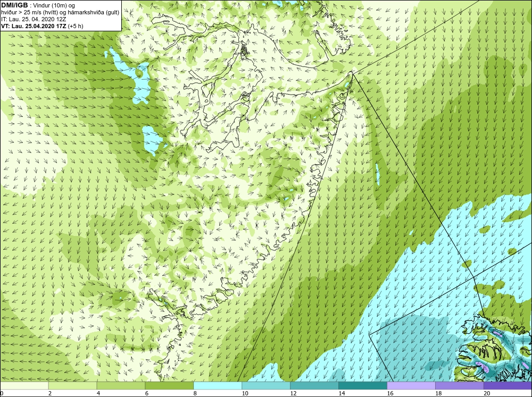Click the 16–18 m/s light purple swatch

pos(411,386)
